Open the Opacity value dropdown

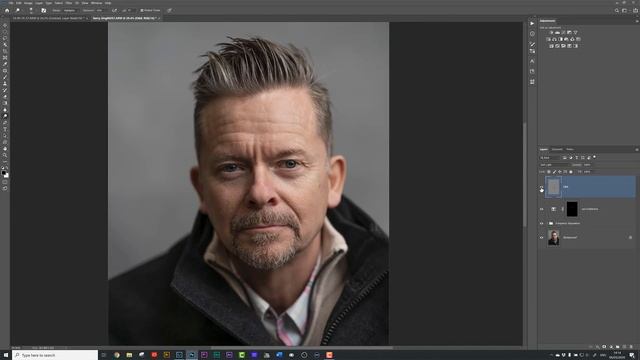coord(587,165)
